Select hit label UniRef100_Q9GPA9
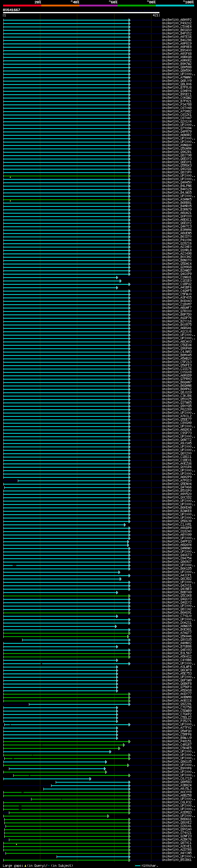The height and width of the screenshot is (868, 197). (177, 348)
